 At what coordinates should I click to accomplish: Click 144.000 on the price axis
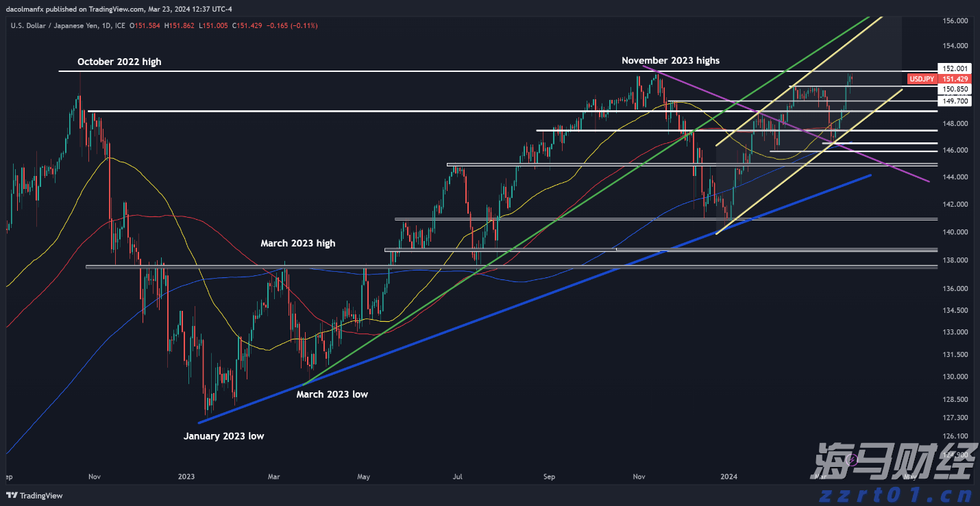pyautogui.click(x=955, y=177)
